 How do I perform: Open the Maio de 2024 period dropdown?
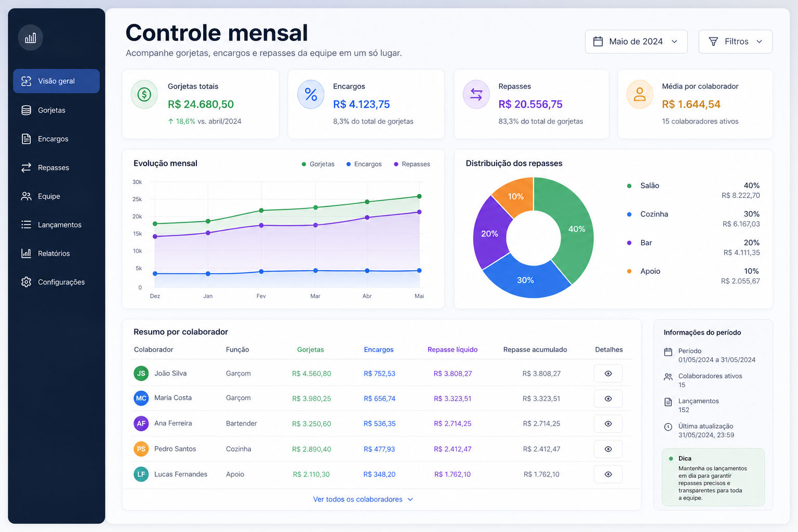[636, 42]
